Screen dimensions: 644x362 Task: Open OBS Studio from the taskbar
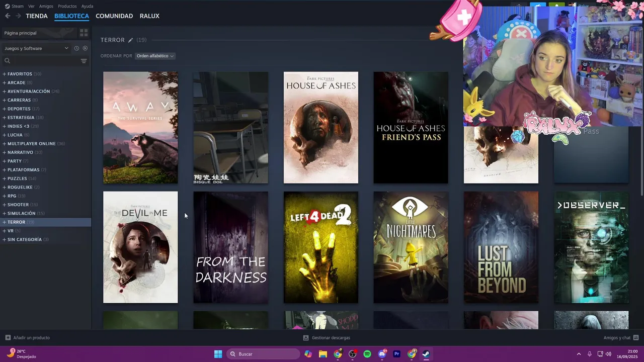coord(353,354)
